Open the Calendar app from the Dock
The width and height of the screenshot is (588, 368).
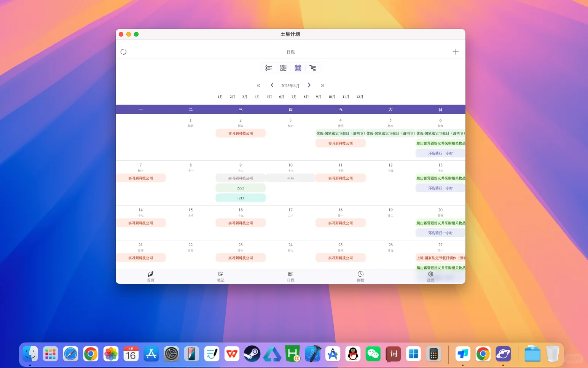[x=131, y=354]
